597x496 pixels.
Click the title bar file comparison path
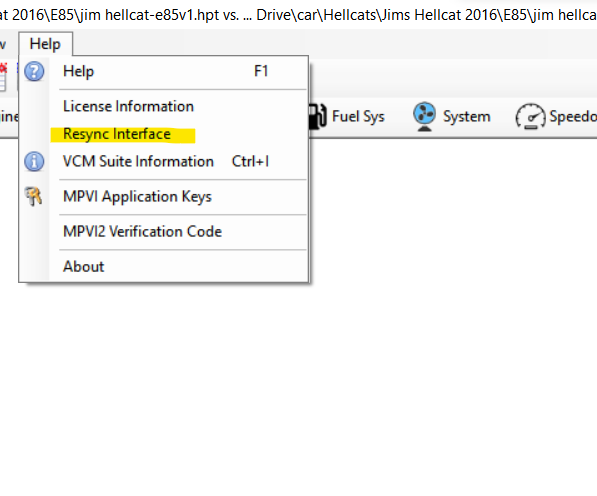[298, 15]
